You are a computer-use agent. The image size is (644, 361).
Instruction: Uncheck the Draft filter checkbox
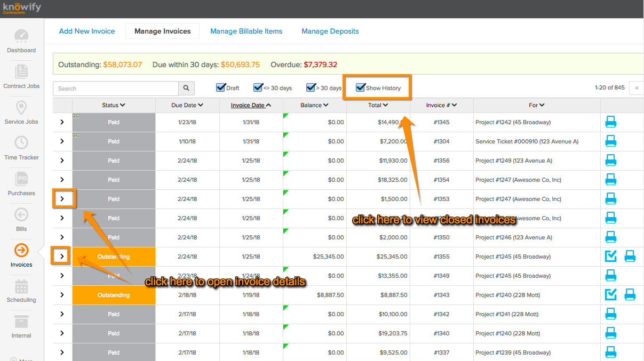(x=220, y=87)
